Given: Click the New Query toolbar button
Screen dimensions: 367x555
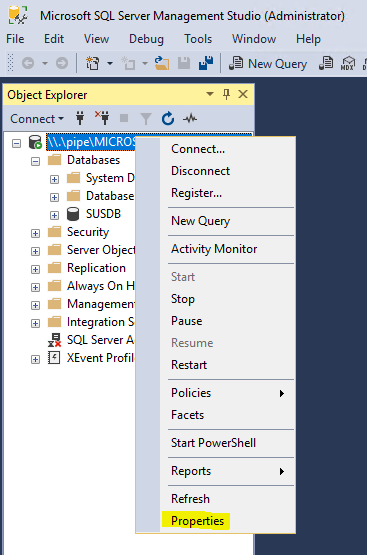Looking at the screenshot, I should point(268,64).
